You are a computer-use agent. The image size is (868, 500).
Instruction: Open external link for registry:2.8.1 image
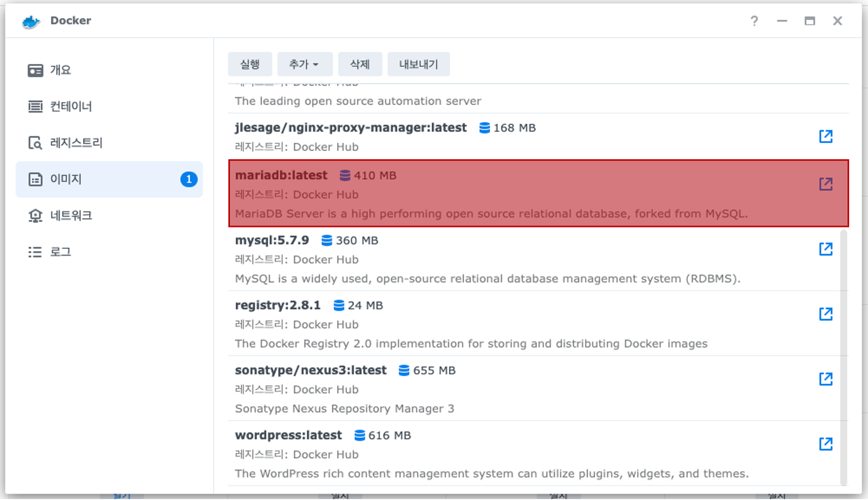pos(826,314)
